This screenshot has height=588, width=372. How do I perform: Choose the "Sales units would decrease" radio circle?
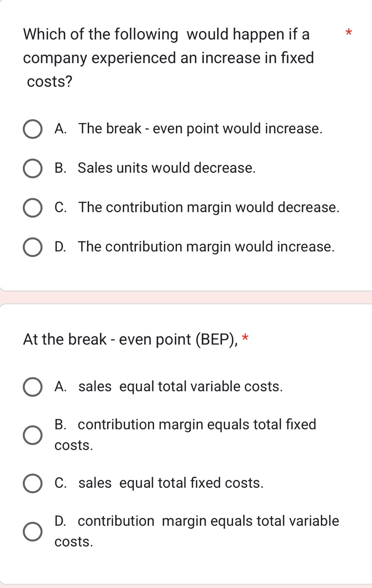click(x=32, y=169)
